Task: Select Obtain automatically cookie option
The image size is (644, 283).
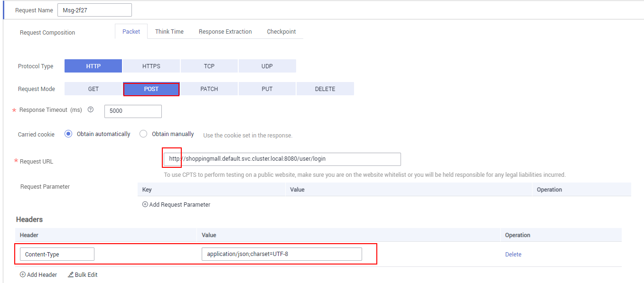Action: coord(68,134)
